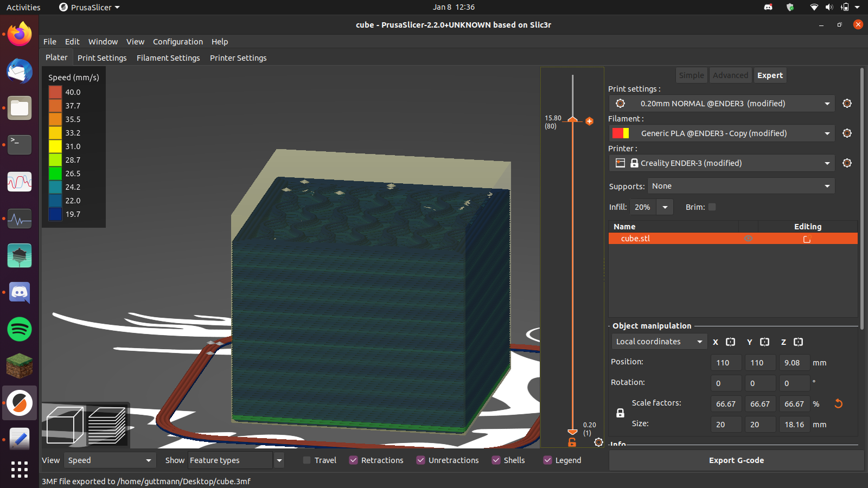The height and width of the screenshot is (488, 868).
Task: Uncheck the Shells checkbox
Action: coord(496,460)
